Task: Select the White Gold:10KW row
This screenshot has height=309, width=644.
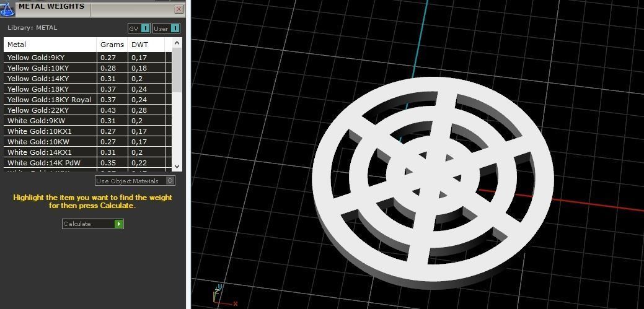Action: [x=87, y=142]
